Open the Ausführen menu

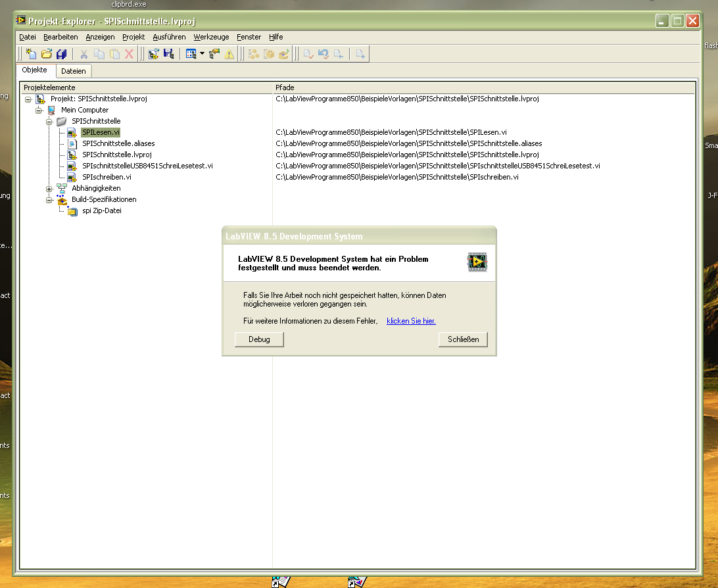169,37
